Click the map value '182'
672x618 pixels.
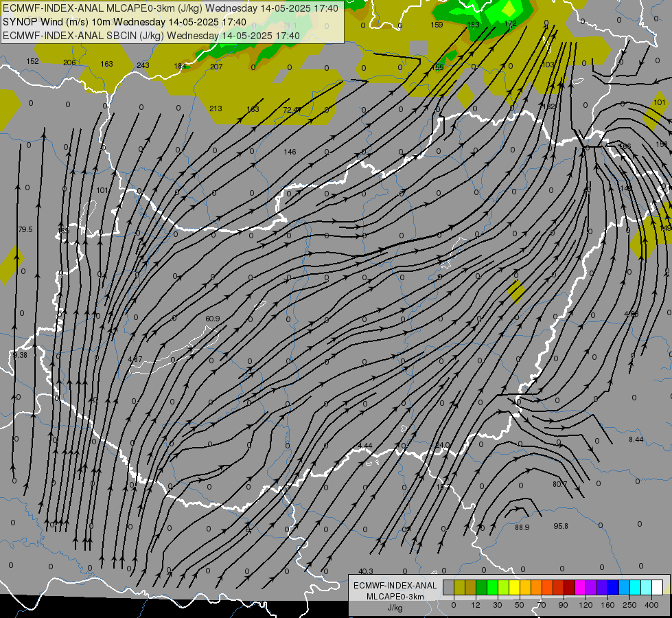tap(549, 106)
